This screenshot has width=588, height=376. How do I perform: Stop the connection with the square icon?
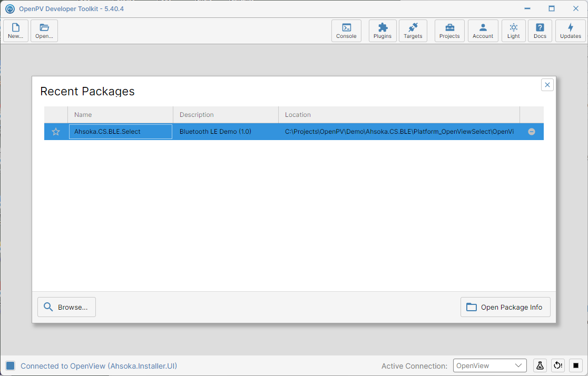[x=576, y=365]
